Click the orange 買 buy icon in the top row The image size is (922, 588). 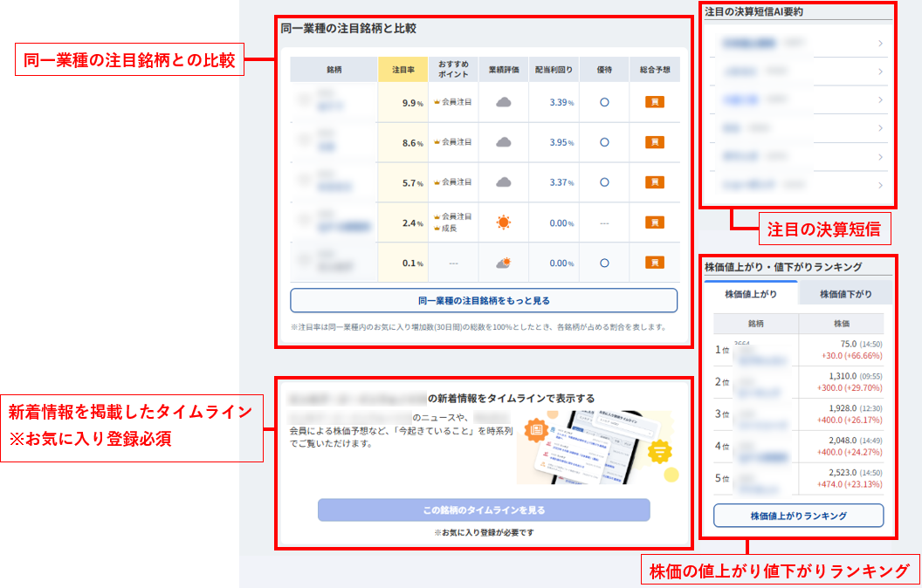pos(653,102)
